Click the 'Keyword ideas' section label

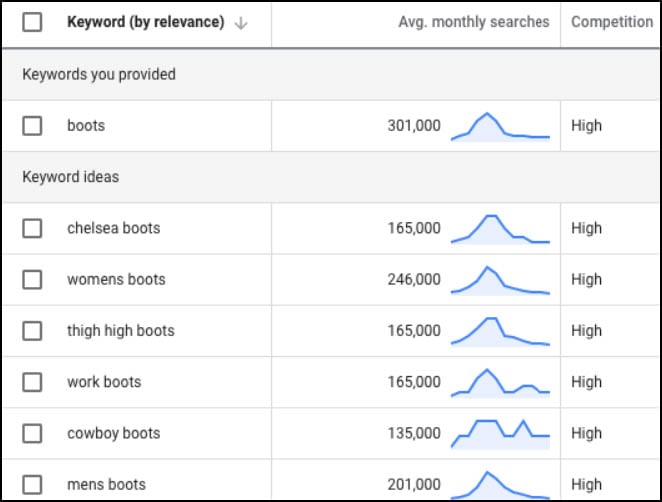coord(71,177)
